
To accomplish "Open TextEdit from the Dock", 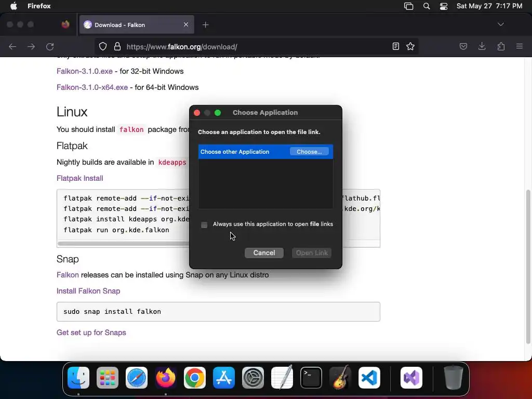I will pyautogui.click(x=282, y=377).
